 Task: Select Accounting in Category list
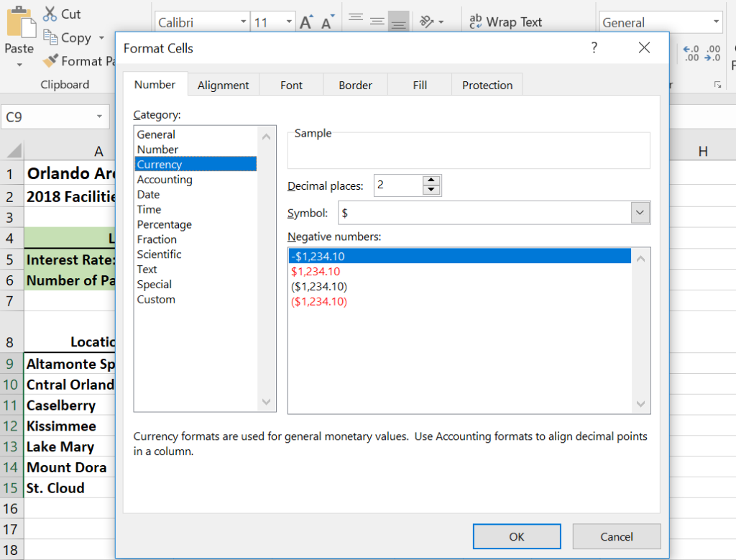pos(195,179)
